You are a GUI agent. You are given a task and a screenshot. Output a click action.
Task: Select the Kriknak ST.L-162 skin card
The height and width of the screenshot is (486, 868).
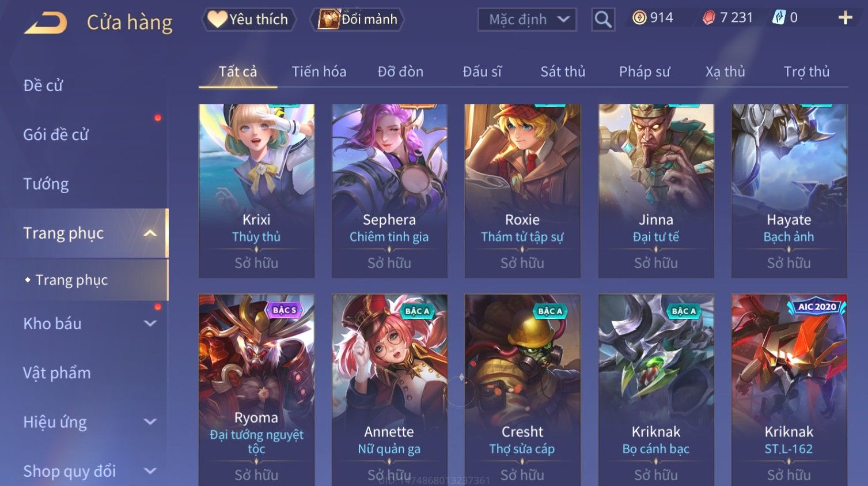pos(789,390)
